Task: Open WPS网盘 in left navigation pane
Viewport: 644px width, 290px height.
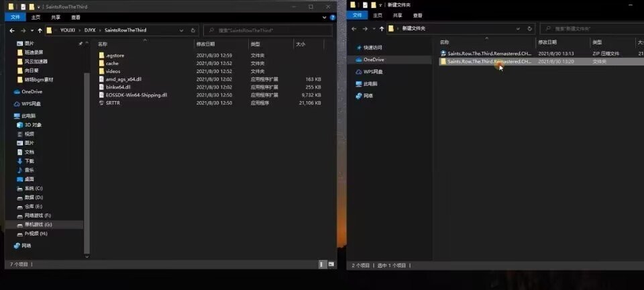Action: click(31, 104)
